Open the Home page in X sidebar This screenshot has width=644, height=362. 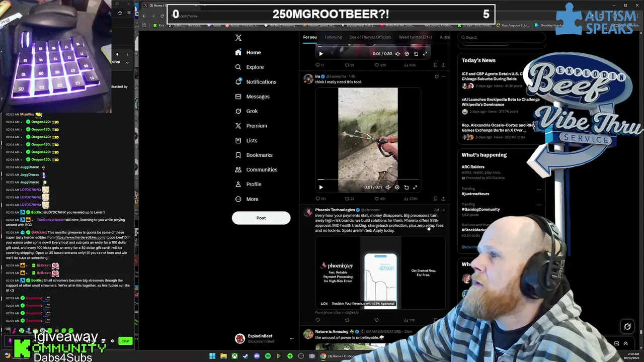pos(248,52)
